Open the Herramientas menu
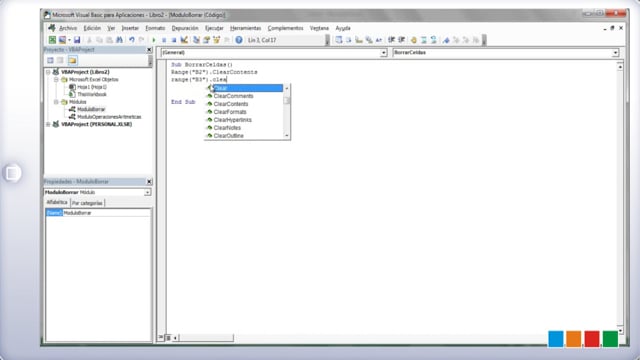Screen dimensions: 640x360 tap(245, 28)
